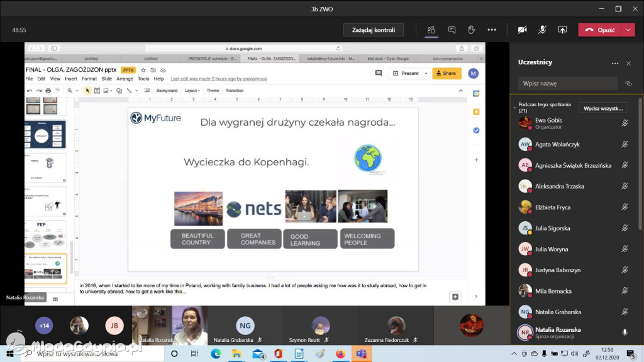Screen dimensions: 644x362
Task: Select Mila Bernacka in participants list
Action: click(553, 291)
